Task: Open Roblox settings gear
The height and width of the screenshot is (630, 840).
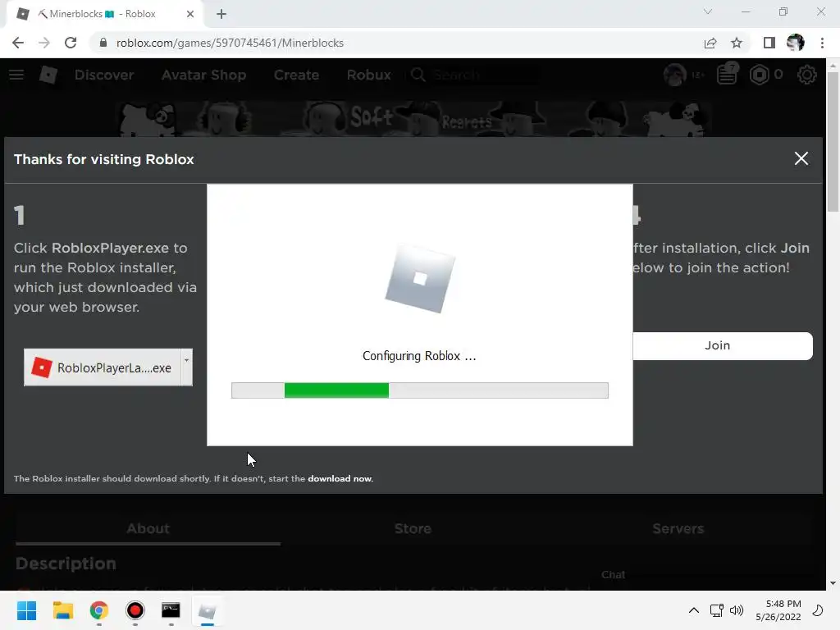Action: (x=807, y=75)
